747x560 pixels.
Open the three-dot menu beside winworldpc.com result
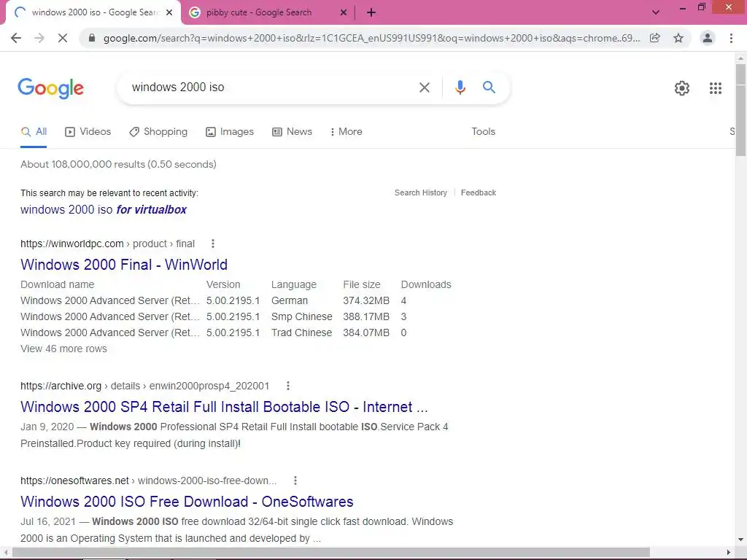tap(213, 244)
